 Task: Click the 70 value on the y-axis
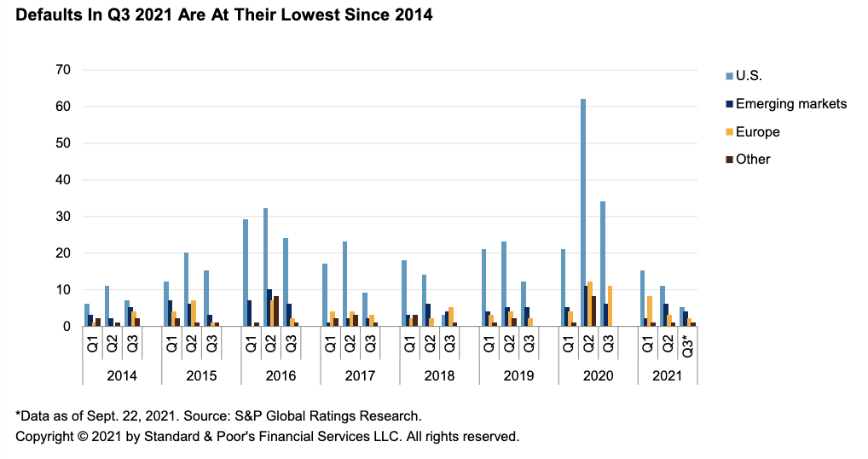tap(61, 70)
